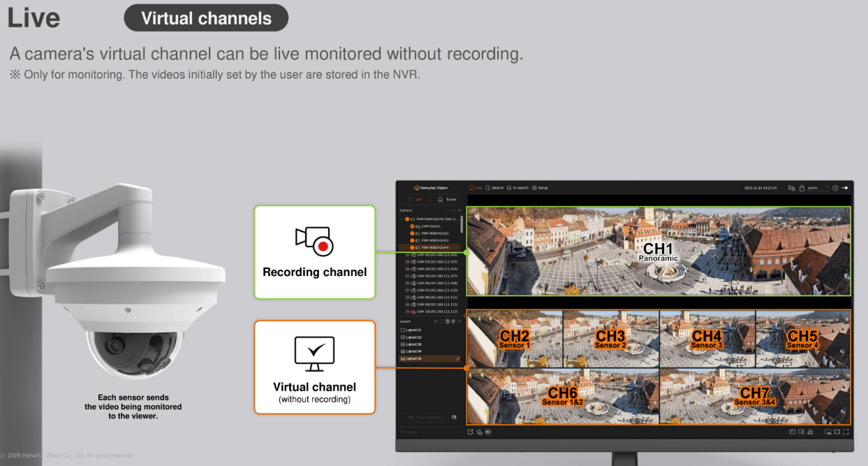Collapse the side panel arrow at video edge
This screenshot has height=466, width=868.
(x=465, y=316)
